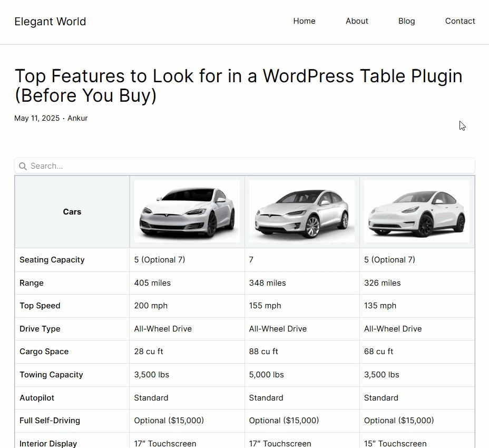Viewport: 489px width, 448px height.
Task: Go to the Blog page
Action: click(406, 21)
